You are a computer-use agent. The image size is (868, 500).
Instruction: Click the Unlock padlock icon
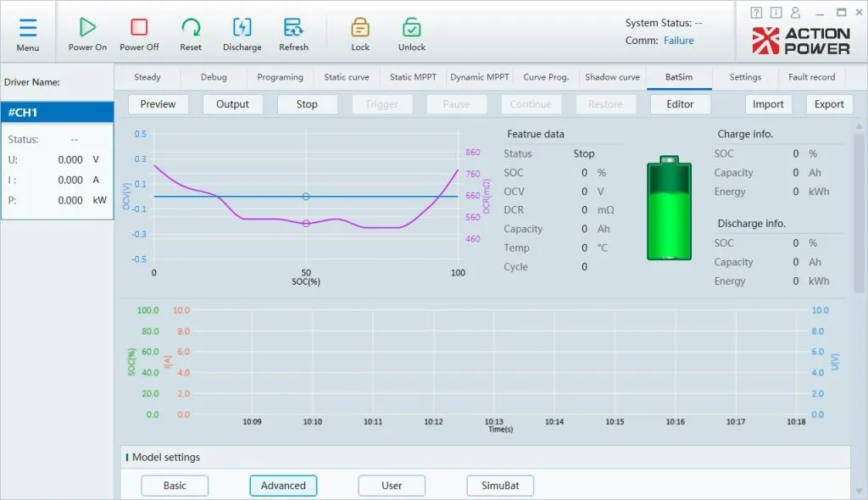pos(411,26)
